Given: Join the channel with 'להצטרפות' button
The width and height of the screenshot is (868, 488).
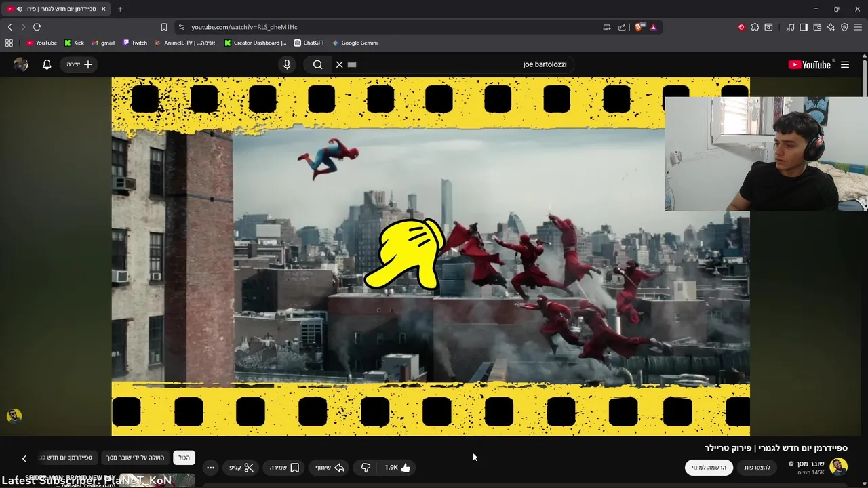Looking at the screenshot, I should click(757, 468).
